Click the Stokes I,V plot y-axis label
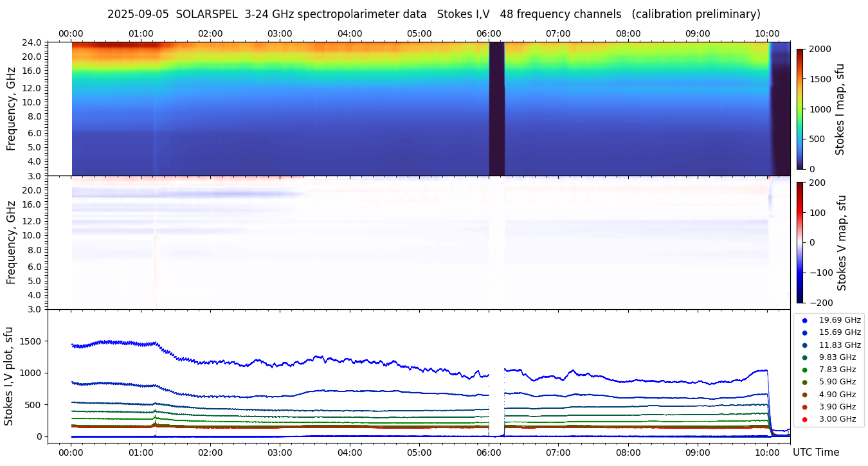The image size is (868, 466). pos(9,376)
